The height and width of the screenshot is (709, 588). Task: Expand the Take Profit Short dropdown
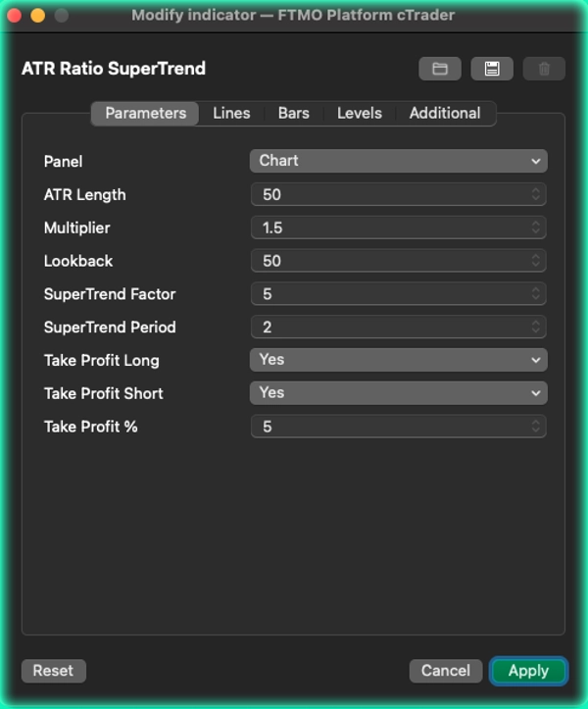[398, 393]
